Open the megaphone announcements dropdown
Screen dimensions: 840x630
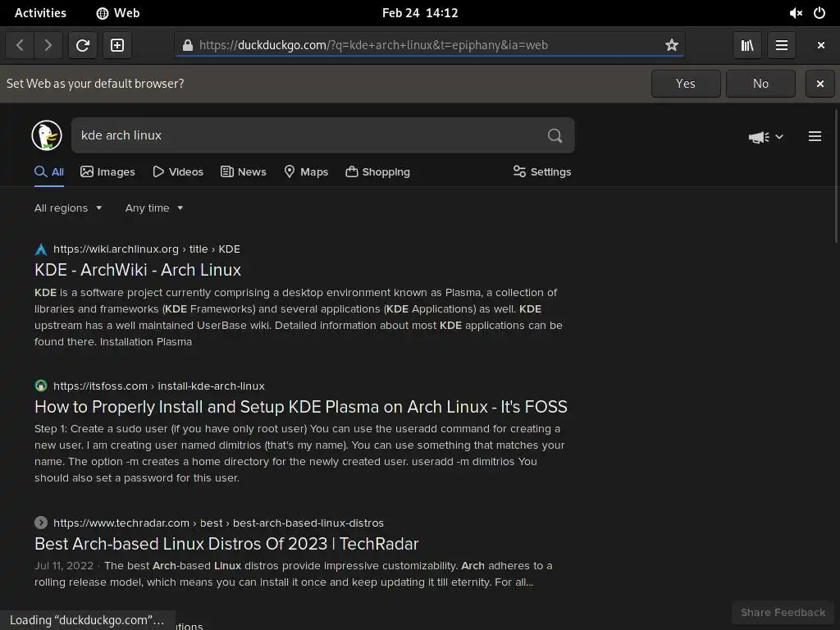[x=766, y=137]
